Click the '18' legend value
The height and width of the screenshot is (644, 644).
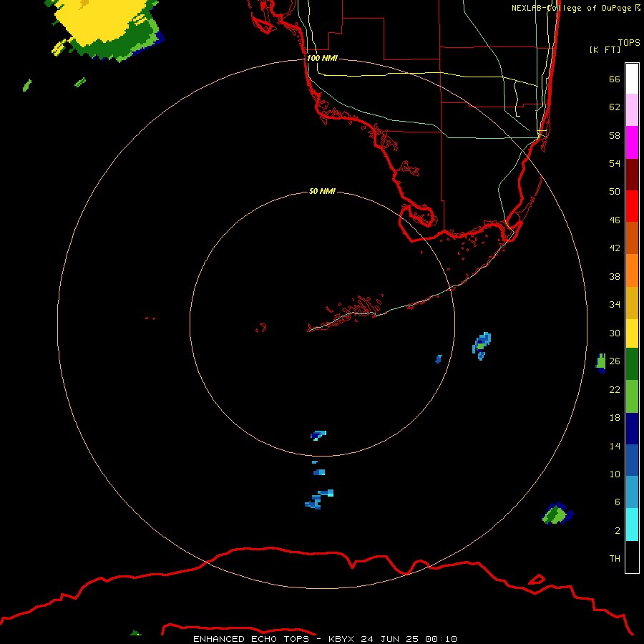(x=615, y=418)
